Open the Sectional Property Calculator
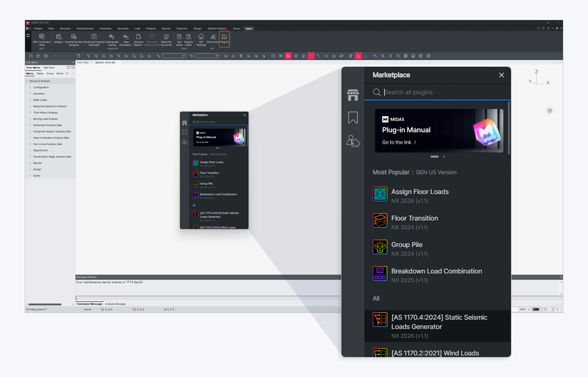The width and height of the screenshot is (588, 377). coord(94,40)
